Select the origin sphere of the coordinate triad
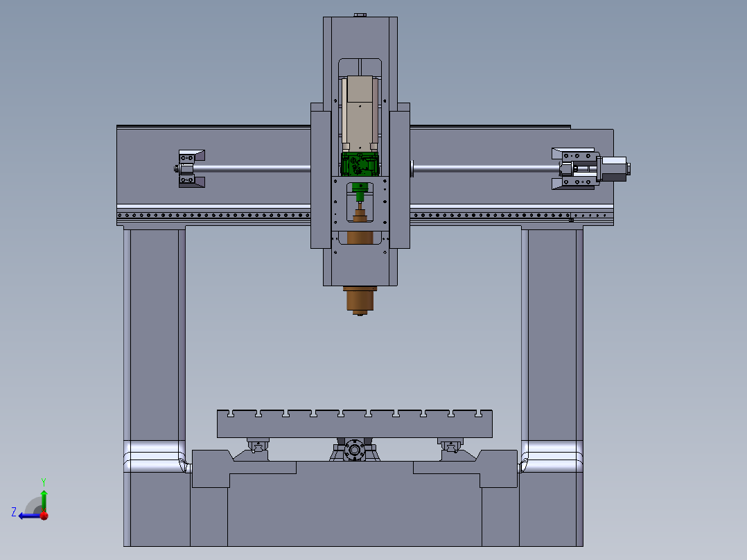The image size is (747, 560). pos(44,516)
